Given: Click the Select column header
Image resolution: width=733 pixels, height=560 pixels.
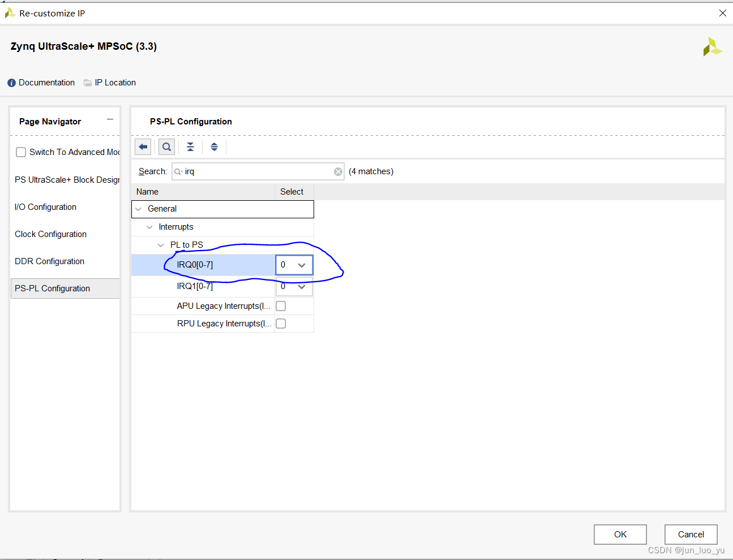Looking at the screenshot, I should tap(294, 192).
